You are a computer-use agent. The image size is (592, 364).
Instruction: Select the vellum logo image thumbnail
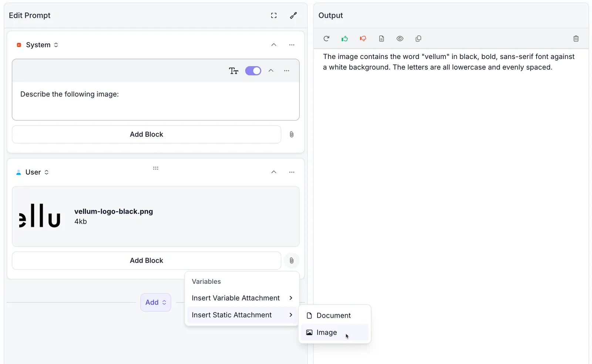(x=40, y=216)
